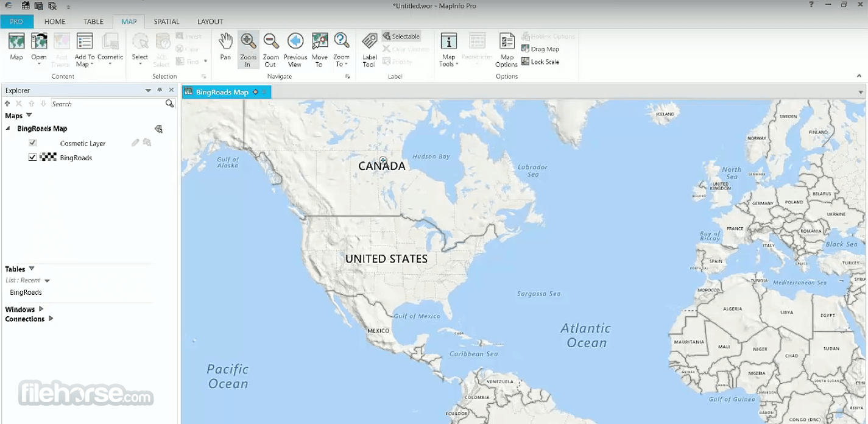Open the PRO backstage tab
The width and height of the screenshot is (868, 424).
16,21
